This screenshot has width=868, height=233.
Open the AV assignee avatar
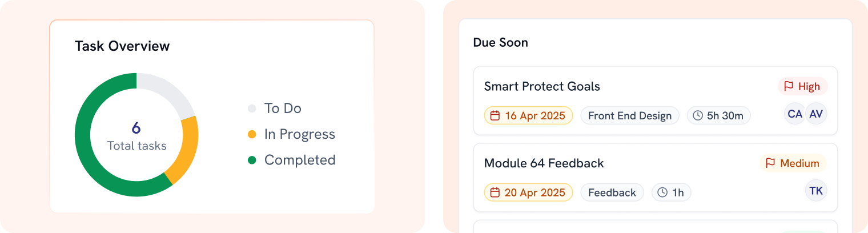click(x=817, y=114)
